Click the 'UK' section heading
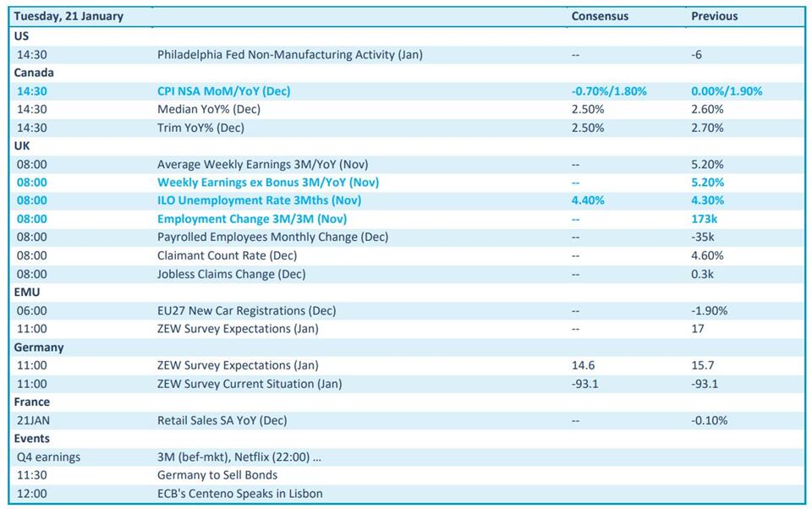Image resolution: width=812 pixels, height=509 pixels. click(x=22, y=145)
